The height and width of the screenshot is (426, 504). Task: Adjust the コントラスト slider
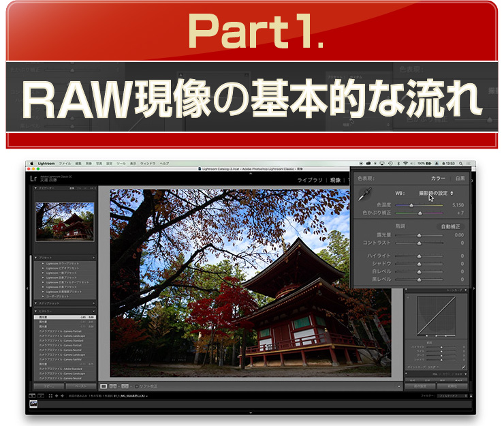pyautogui.click(x=419, y=243)
